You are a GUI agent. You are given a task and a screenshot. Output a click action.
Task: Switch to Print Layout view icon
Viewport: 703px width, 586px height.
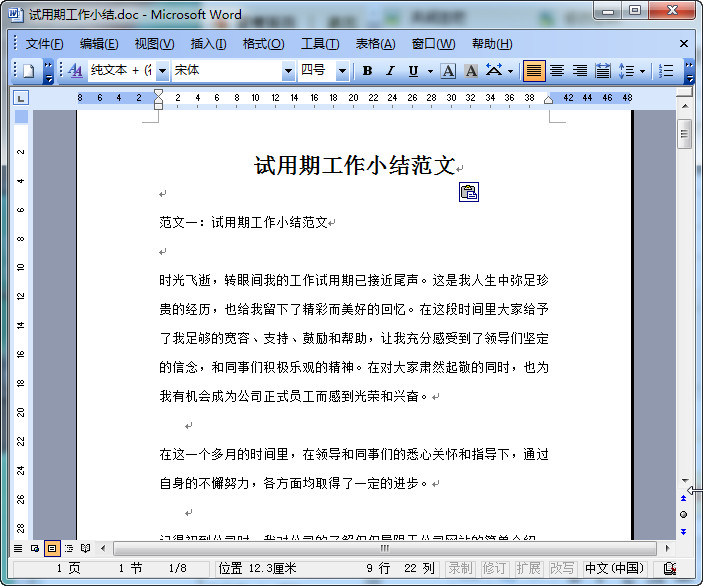[52, 548]
